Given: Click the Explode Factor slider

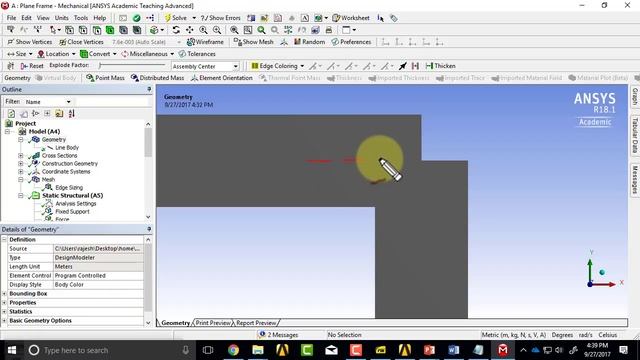Looking at the screenshot, I should (132, 65).
